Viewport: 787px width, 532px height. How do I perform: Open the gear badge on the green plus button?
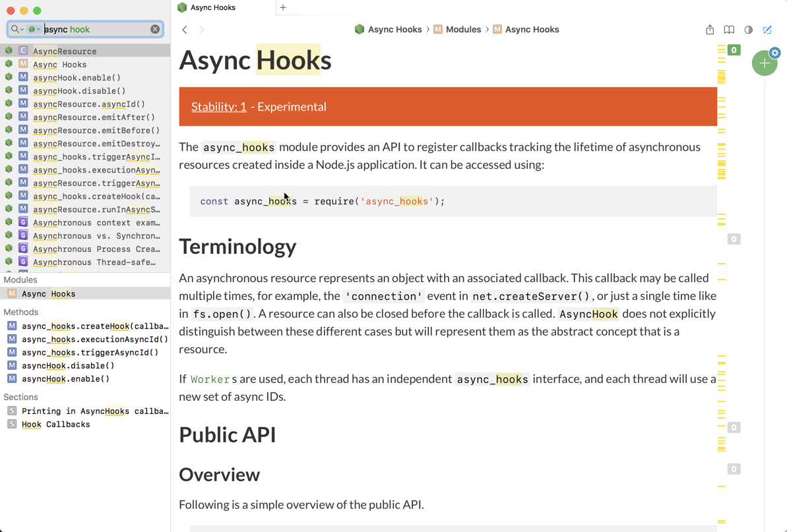[775, 53]
